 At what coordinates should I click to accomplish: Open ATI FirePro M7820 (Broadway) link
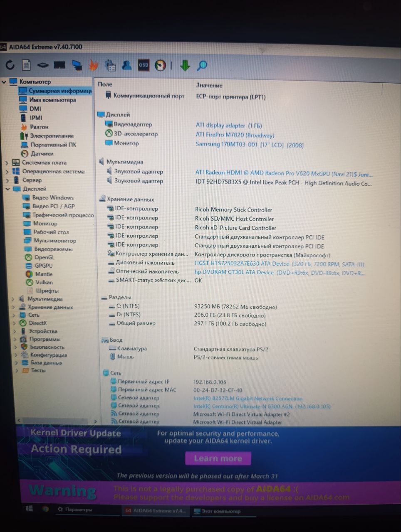tap(235, 135)
